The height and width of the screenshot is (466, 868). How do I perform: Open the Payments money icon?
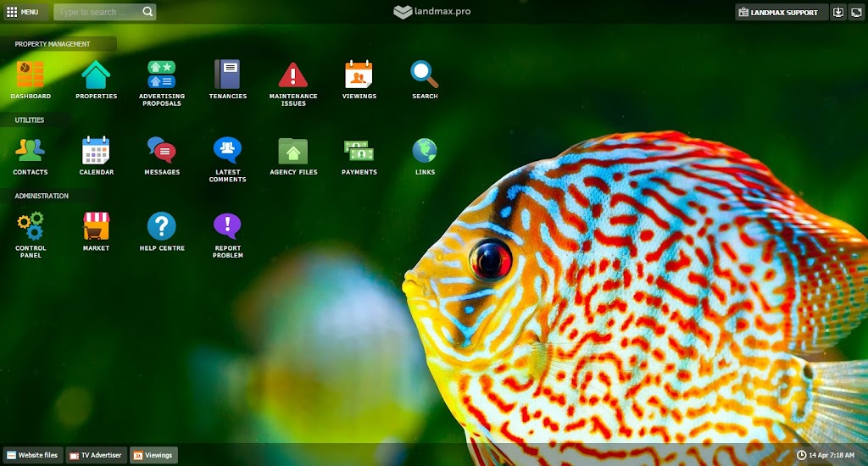point(359,151)
